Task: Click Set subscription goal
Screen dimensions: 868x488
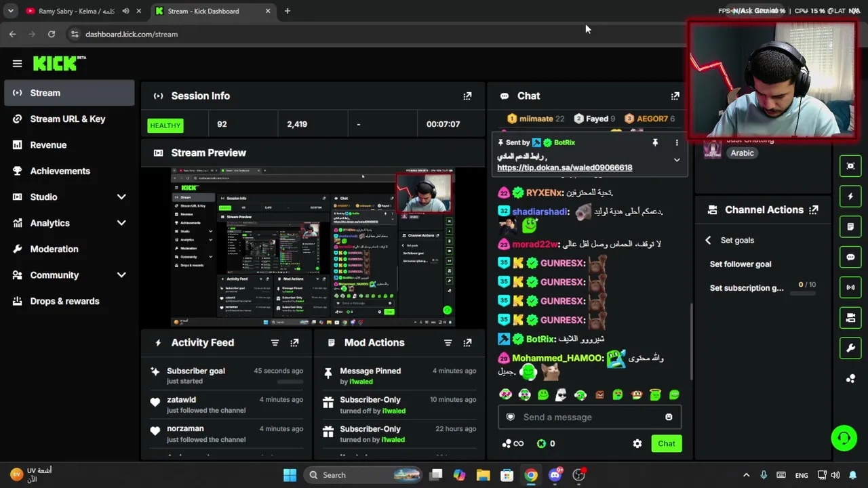Action: pos(747,288)
